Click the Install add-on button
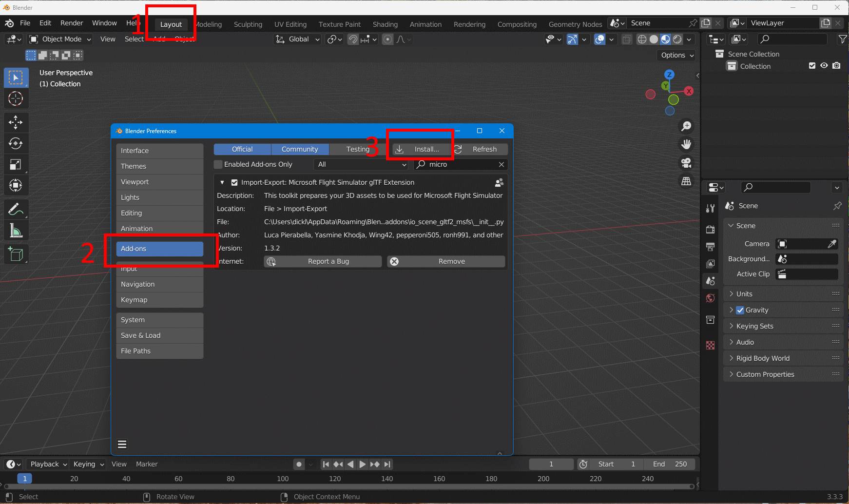849x504 pixels. click(x=422, y=149)
